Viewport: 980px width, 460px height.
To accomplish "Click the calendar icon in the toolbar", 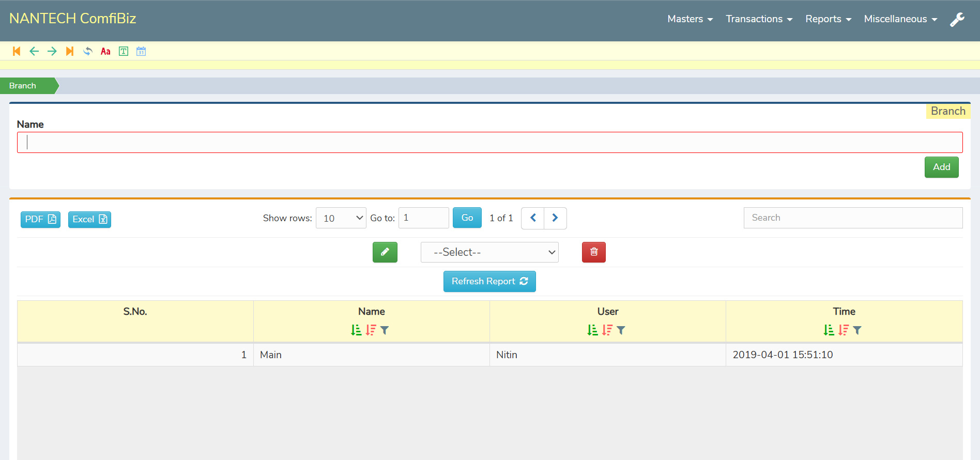I will coord(141,51).
